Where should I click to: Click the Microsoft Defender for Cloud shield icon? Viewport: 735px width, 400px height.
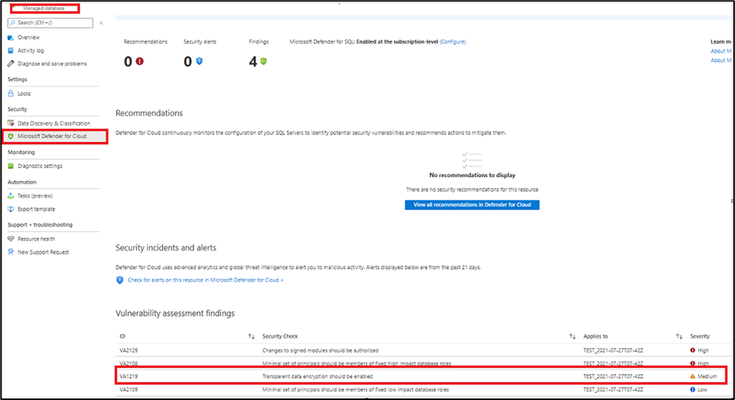[11, 136]
